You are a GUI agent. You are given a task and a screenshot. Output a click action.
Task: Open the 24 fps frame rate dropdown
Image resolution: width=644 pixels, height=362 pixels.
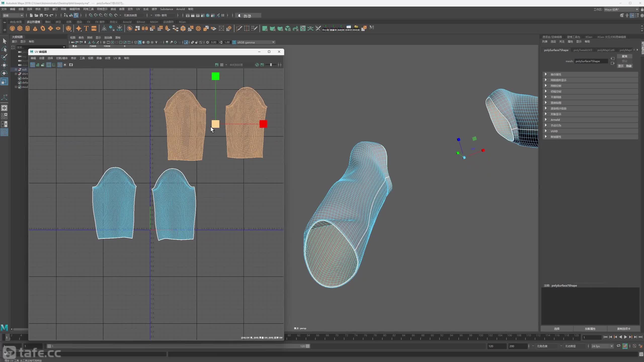(602, 346)
